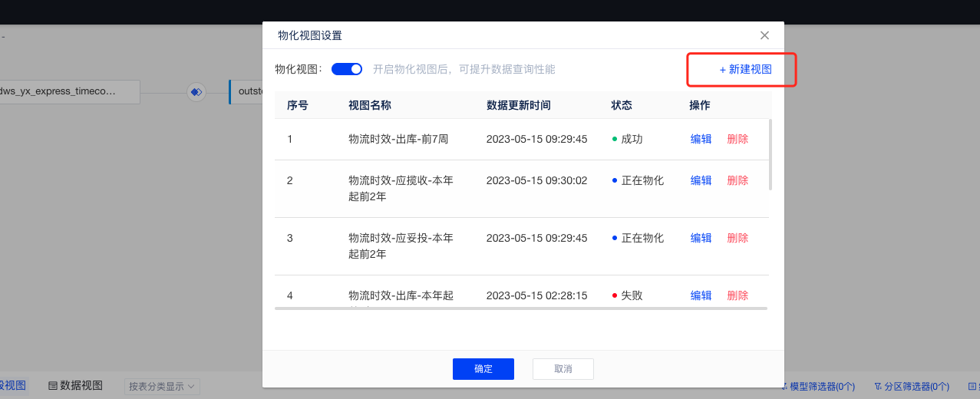Select the dws_yx_express_timeco table node
Viewport: 980px width, 399px height.
point(69,91)
